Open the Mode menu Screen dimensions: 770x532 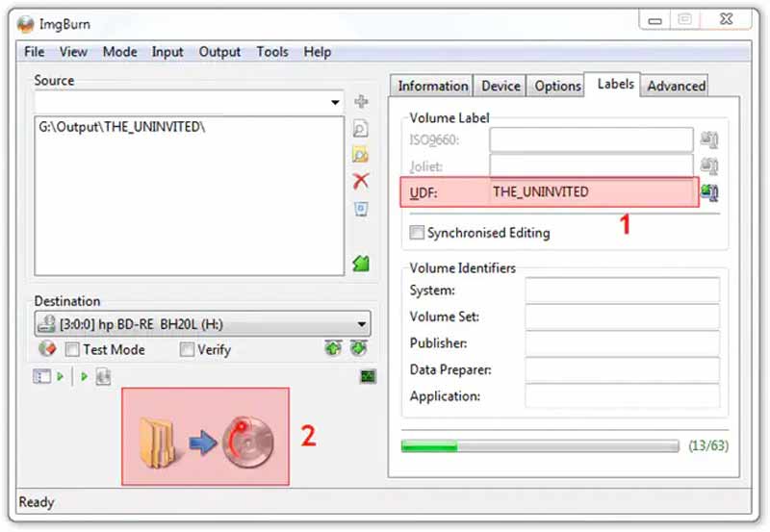coord(120,52)
